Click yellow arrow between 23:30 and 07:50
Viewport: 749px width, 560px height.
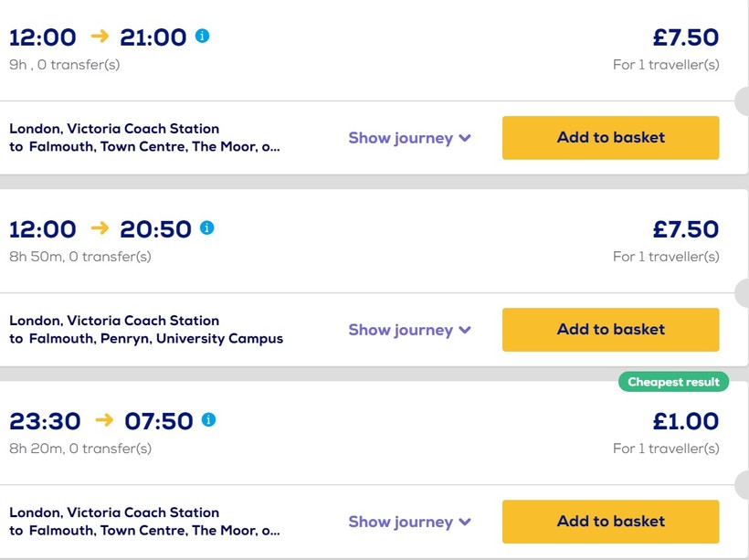click(x=103, y=420)
